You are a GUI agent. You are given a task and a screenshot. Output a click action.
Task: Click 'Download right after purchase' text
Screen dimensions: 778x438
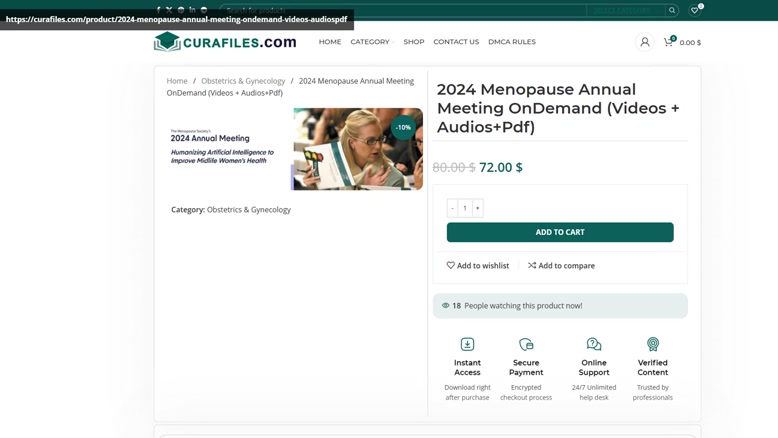pyautogui.click(x=467, y=392)
